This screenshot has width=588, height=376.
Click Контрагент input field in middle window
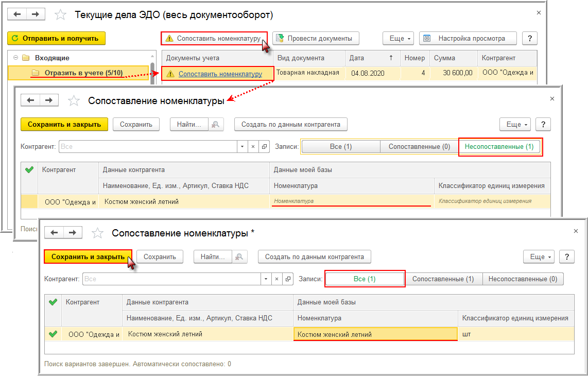148,147
